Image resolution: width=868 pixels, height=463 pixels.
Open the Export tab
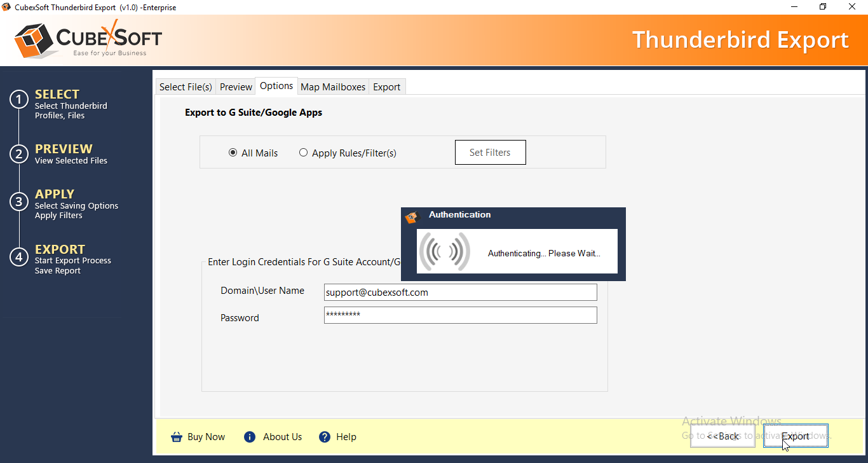pyautogui.click(x=386, y=87)
